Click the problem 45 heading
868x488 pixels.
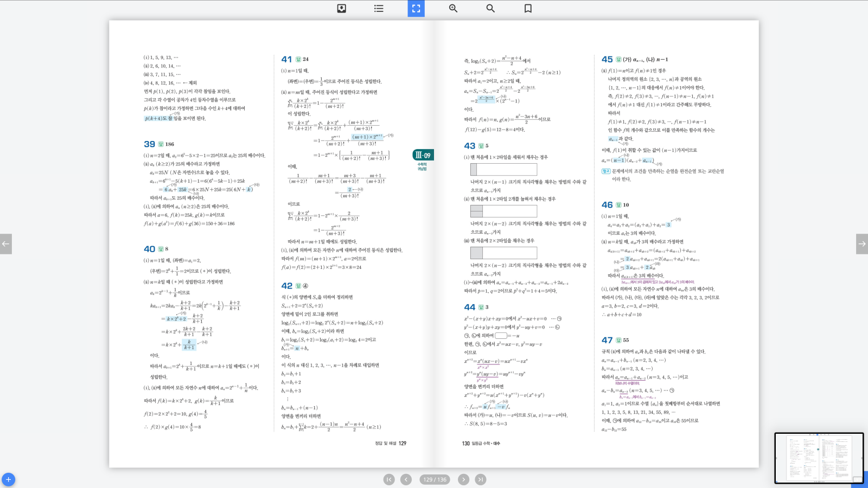(607, 59)
